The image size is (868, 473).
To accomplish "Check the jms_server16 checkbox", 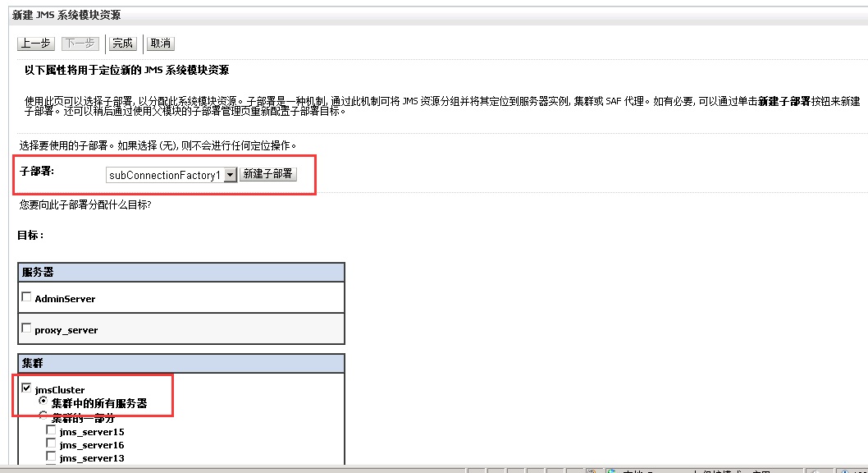I will point(51,443).
